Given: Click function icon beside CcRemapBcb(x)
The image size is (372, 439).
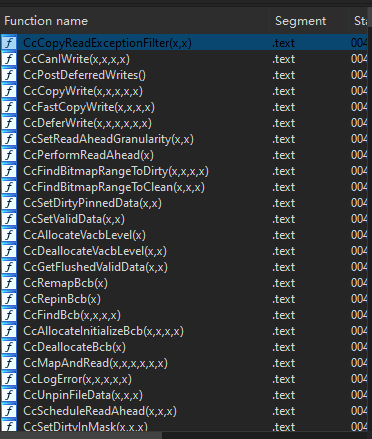Looking at the screenshot, I should pyautogui.click(x=9, y=283).
